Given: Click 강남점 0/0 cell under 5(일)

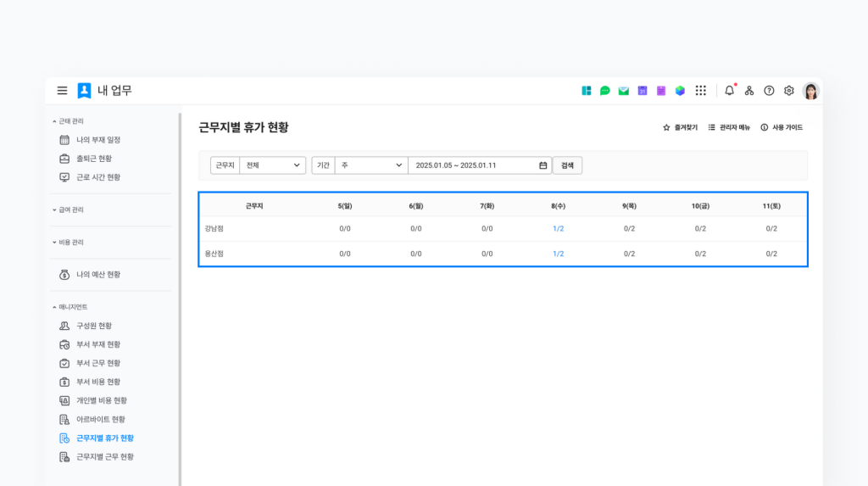Looking at the screenshot, I should [345, 228].
